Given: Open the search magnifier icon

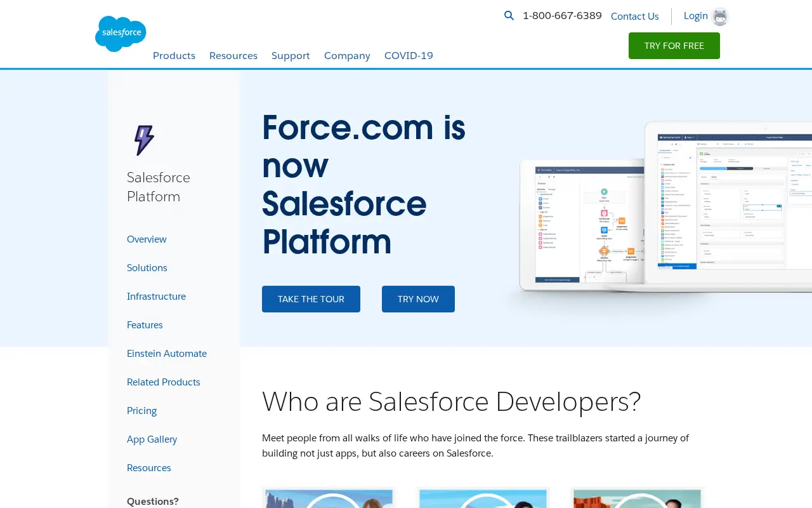Looking at the screenshot, I should click(509, 16).
